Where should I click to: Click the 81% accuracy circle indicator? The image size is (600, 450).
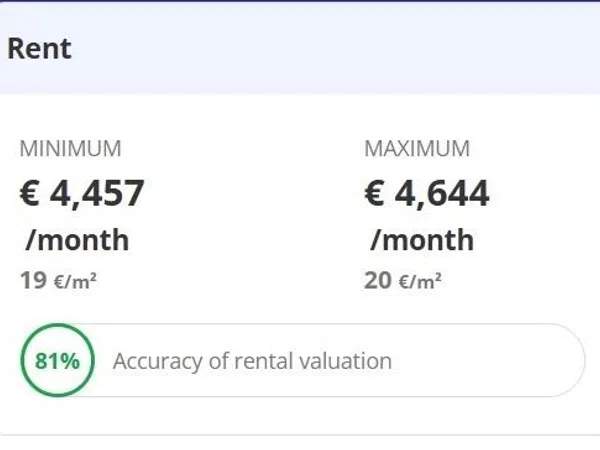click(x=57, y=360)
